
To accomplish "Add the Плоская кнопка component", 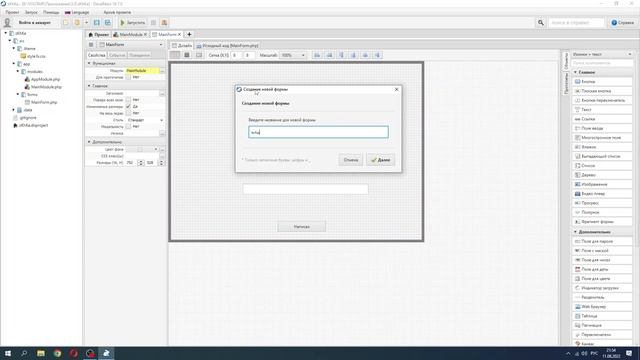I will coord(602,91).
